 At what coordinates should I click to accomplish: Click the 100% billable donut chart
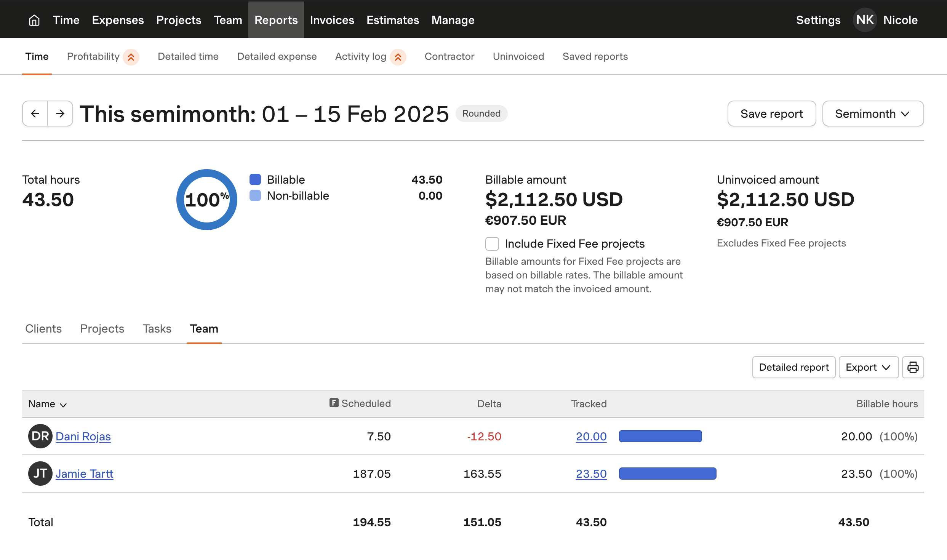pyautogui.click(x=207, y=200)
